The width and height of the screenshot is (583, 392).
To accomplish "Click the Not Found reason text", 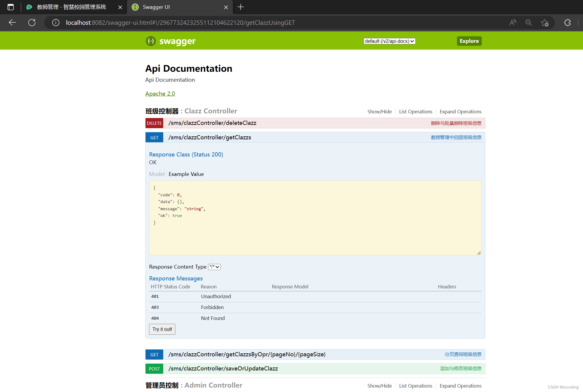I will (x=213, y=318).
